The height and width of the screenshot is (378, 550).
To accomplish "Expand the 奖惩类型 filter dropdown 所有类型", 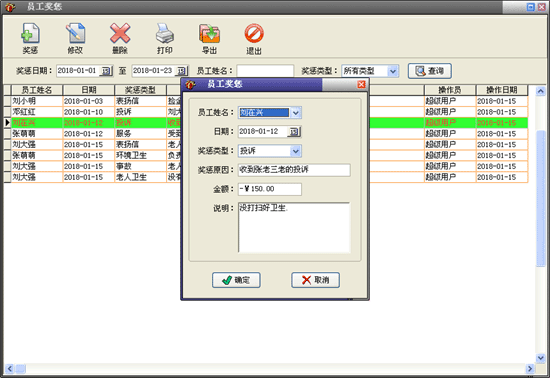I will pyautogui.click(x=393, y=71).
